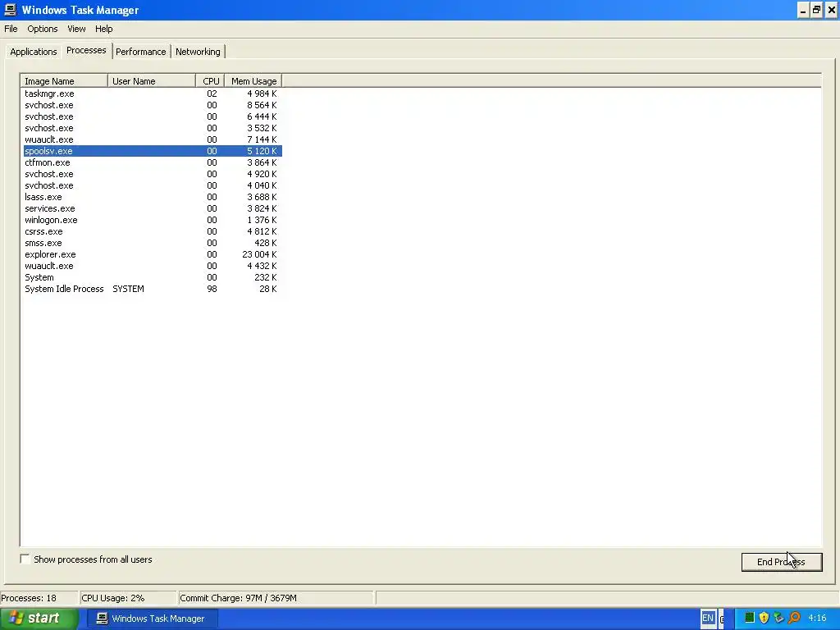Click the 23 004 K memory value
Viewport: 840px width, 630px height.
(259, 255)
